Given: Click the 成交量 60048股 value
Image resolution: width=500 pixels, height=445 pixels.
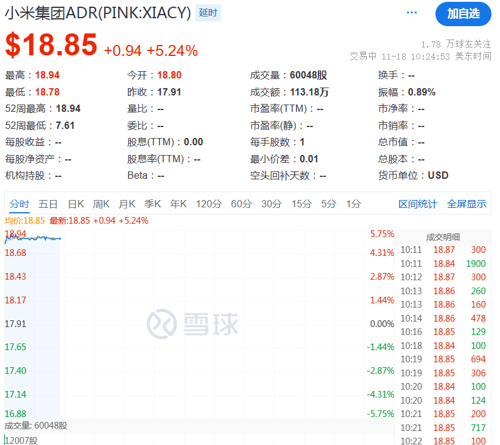Looking at the screenshot, I should point(308,75).
